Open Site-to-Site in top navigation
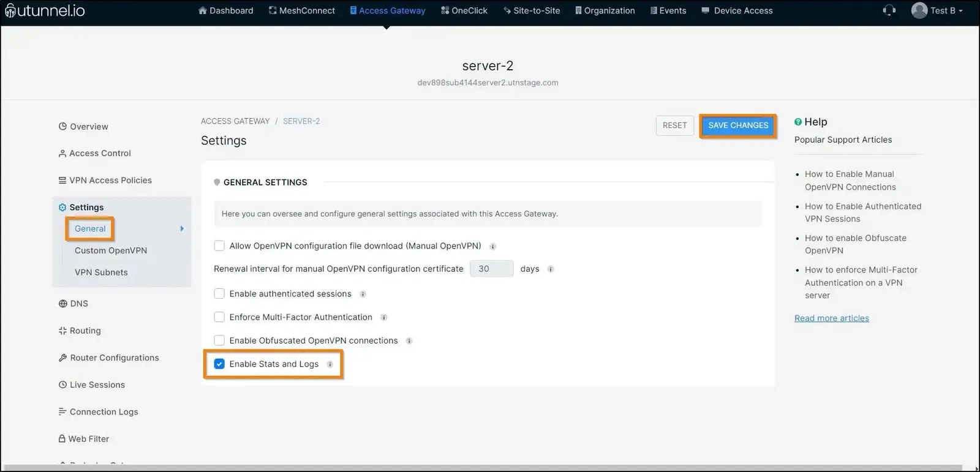Image resolution: width=980 pixels, height=472 pixels. click(x=532, y=10)
